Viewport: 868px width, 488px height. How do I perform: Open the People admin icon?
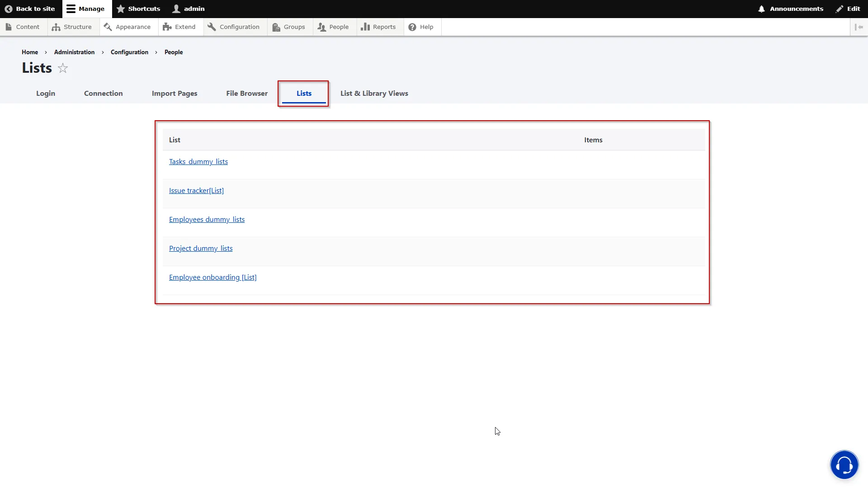pos(322,27)
